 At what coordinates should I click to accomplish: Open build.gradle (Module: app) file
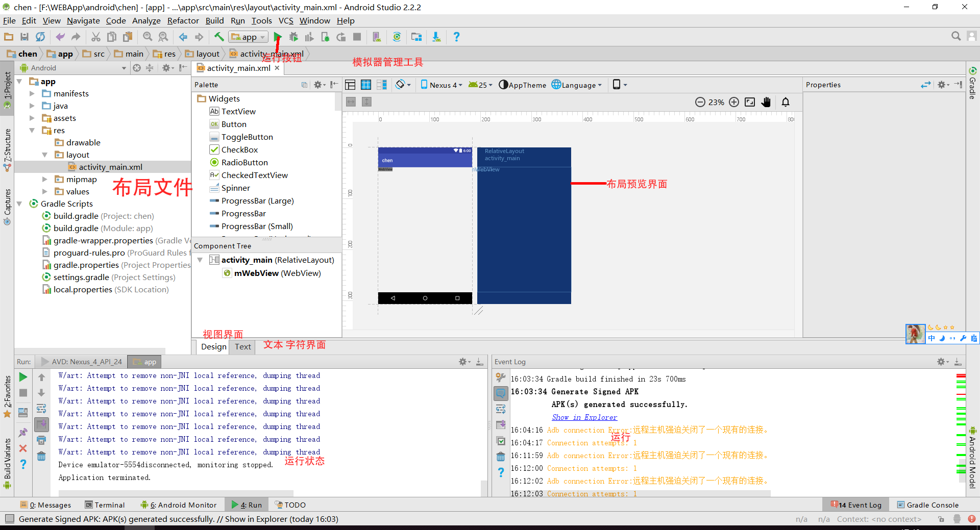(103, 228)
